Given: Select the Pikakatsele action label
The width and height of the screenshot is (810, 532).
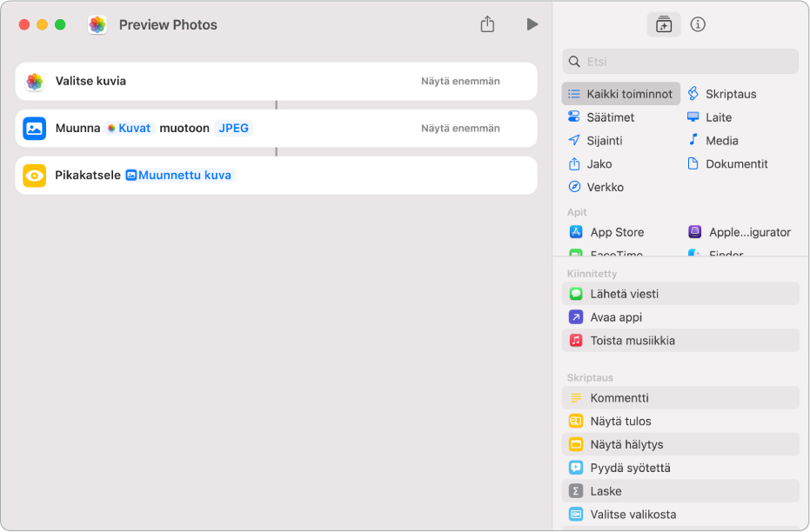Looking at the screenshot, I should coord(88,175).
